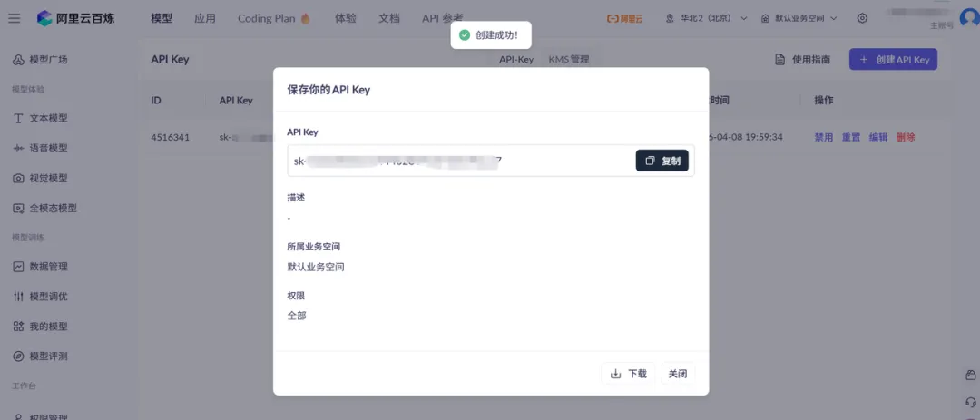The width and height of the screenshot is (980, 420).
Task: Close the dialog with 关闭 button
Action: (678, 374)
